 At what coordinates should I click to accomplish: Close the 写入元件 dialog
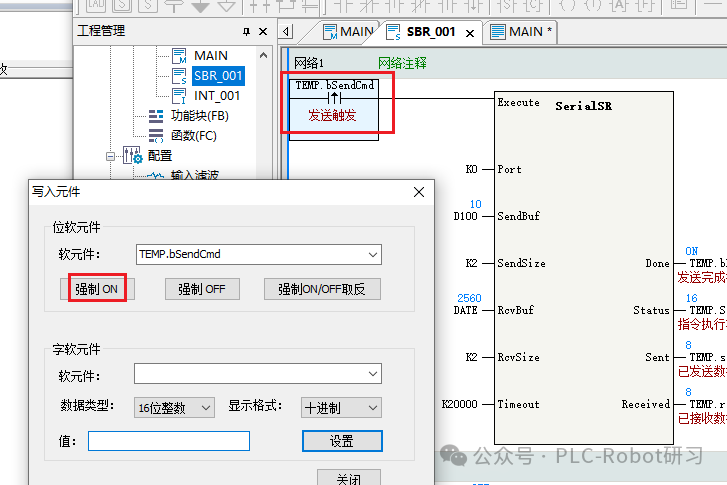point(419,192)
